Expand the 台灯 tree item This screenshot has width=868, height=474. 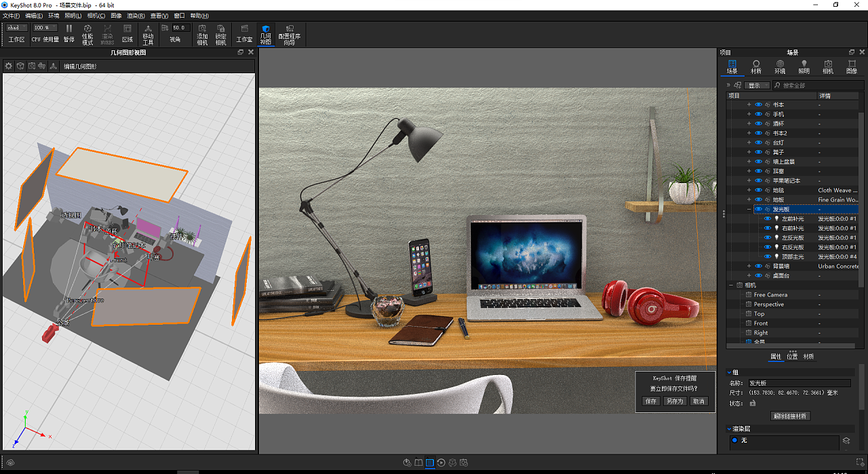click(x=749, y=142)
